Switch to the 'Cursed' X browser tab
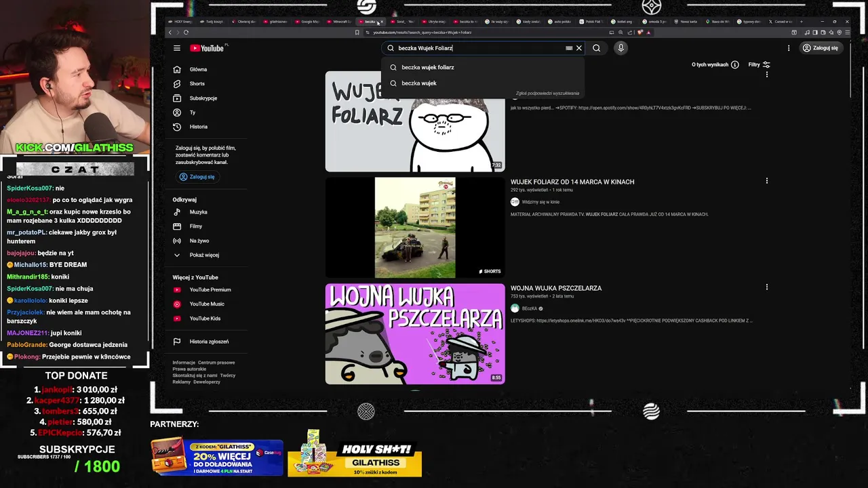The width and height of the screenshot is (868, 488). tap(780, 21)
